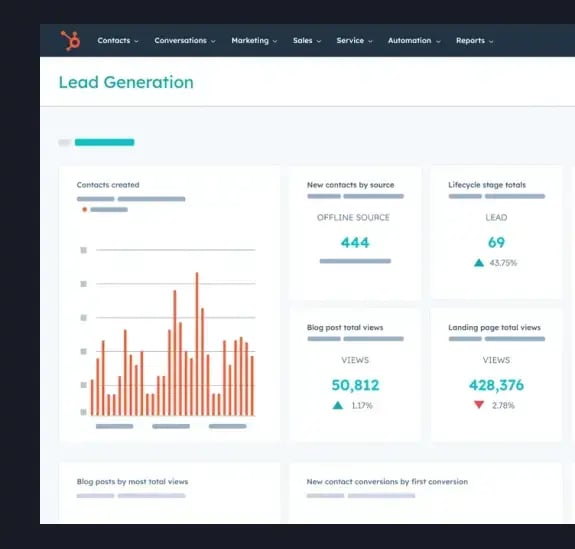Expand the Marketing dropdown chevron

[x=275, y=41]
